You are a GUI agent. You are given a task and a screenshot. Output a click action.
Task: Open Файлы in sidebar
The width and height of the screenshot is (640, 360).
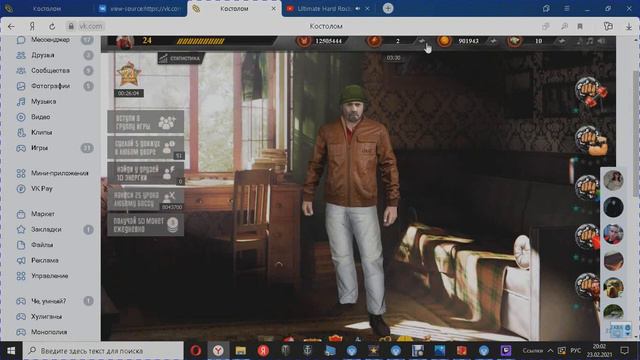click(x=42, y=245)
